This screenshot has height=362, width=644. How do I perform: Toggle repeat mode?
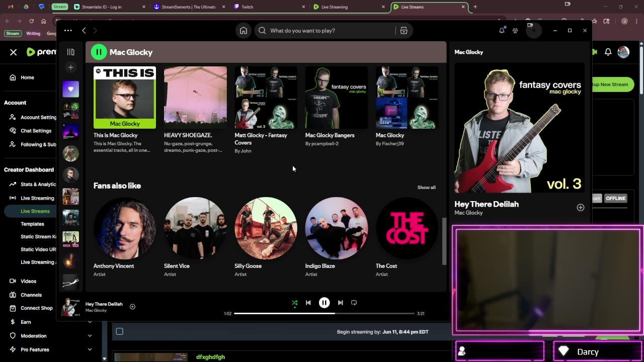coord(354,303)
